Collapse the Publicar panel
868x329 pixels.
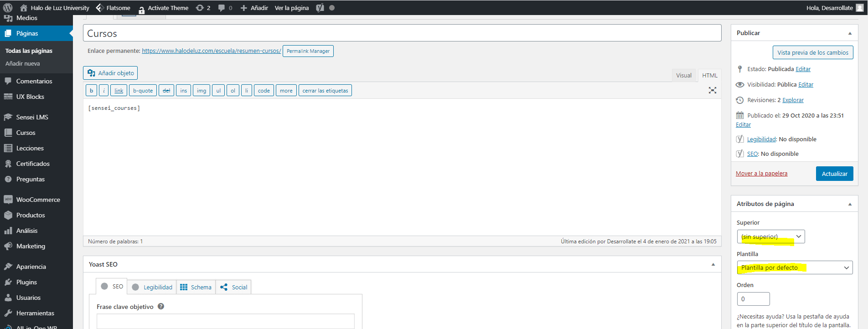point(850,33)
